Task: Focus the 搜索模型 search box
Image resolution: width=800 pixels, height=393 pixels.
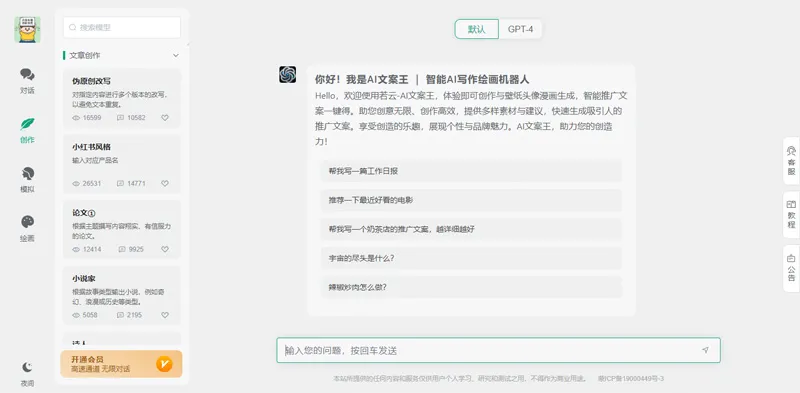Action: [122, 28]
